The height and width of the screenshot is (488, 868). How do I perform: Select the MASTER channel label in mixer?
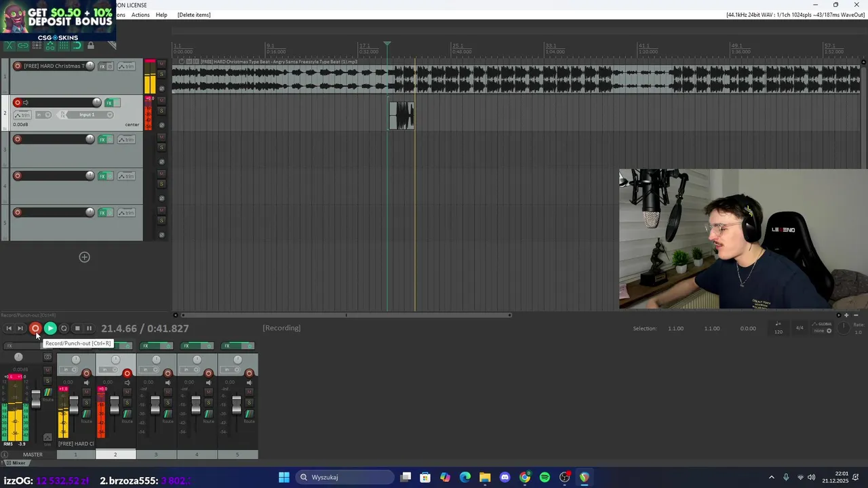[33, 455]
